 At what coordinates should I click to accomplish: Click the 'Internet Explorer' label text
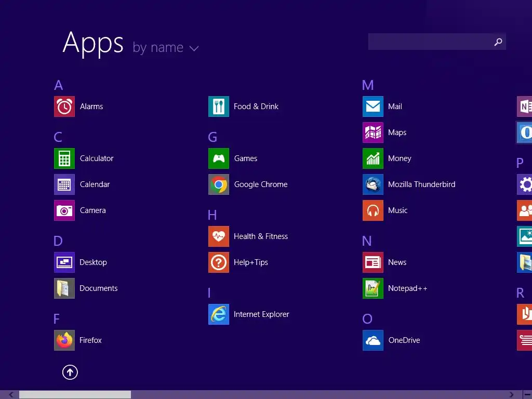coord(262,314)
